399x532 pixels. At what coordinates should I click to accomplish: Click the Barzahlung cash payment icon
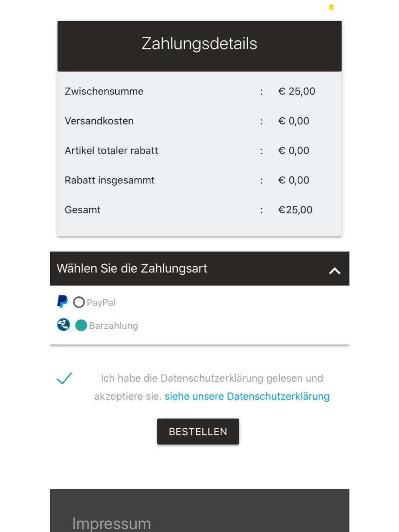click(63, 325)
